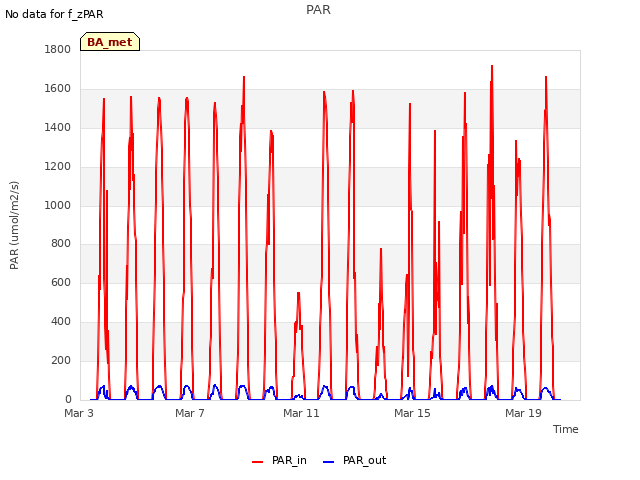640x480 pixels.
Task: Click the 'No data for f_zPAR' message
Action: tap(54, 14)
